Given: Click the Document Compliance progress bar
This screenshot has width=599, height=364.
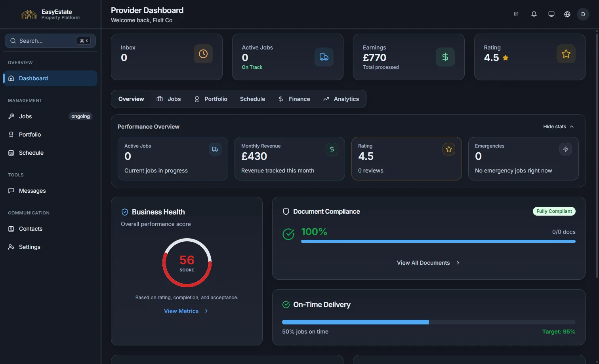Looking at the screenshot, I should [x=438, y=241].
